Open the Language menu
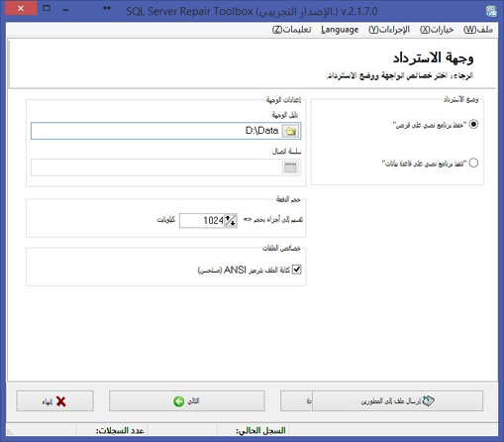The height and width of the screenshot is (442, 504). click(x=340, y=30)
